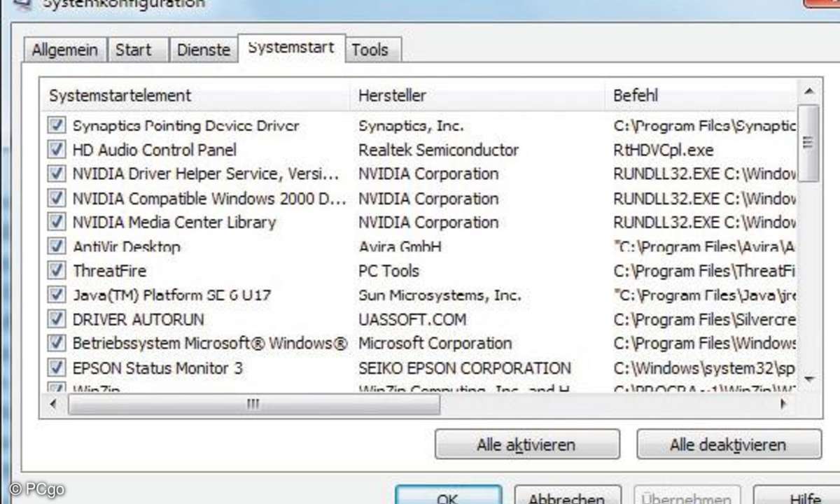Uncheck NVIDIA Compatible Windows 2000 checkbox
The image size is (840, 504).
tap(56, 198)
